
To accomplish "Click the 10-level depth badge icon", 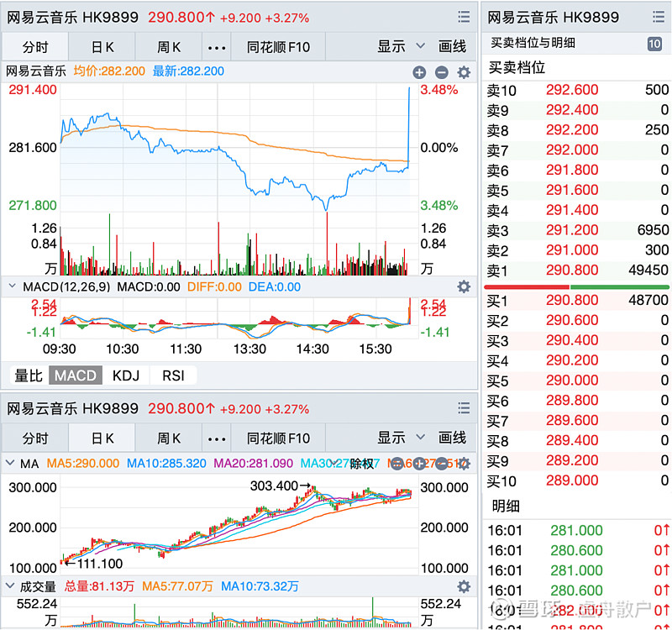I will point(654,44).
